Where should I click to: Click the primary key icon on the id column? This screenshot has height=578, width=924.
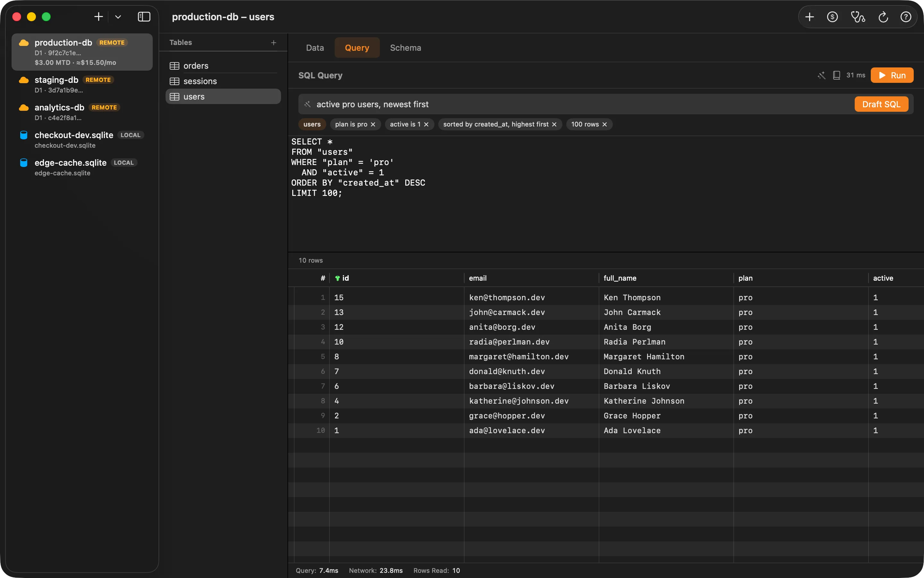pyautogui.click(x=338, y=278)
